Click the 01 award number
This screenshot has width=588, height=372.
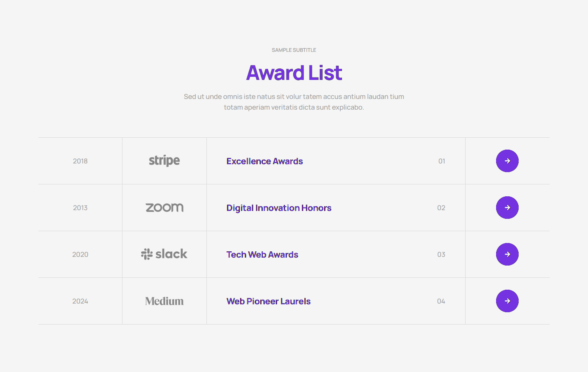click(442, 161)
